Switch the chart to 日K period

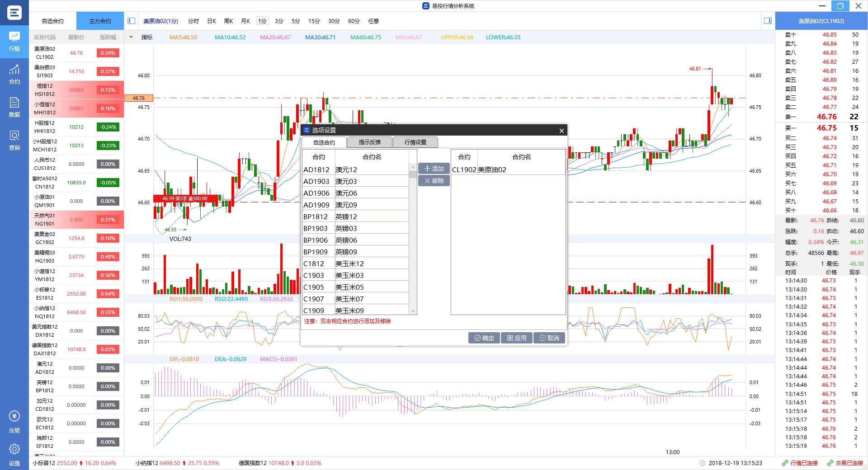[x=212, y=21]
